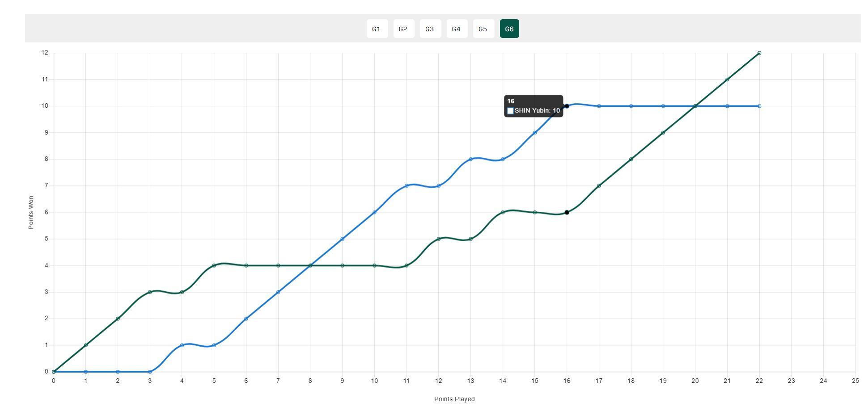
Task: Click the green data point at 21 points played
Action: click(x=727, y=80)
